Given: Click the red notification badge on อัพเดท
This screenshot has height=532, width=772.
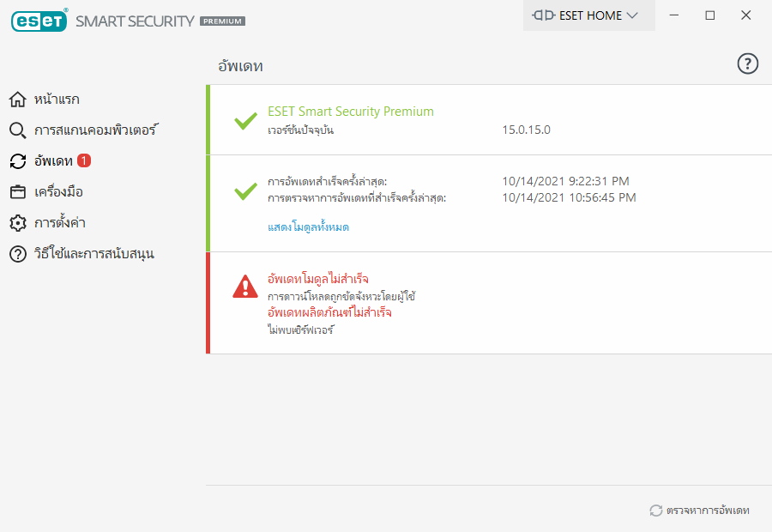Looking at the screenshot, I should point(84,160).
